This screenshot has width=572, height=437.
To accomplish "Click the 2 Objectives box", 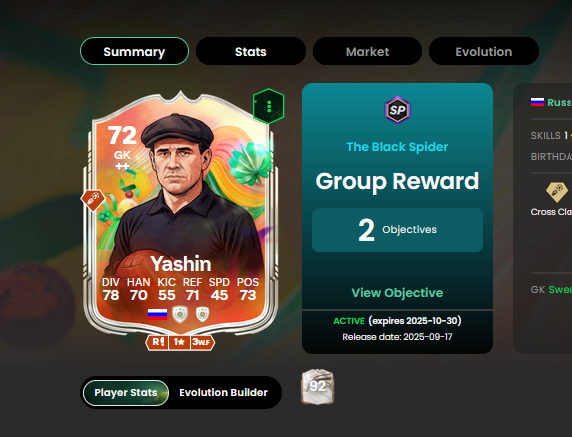I will point(397,230).
